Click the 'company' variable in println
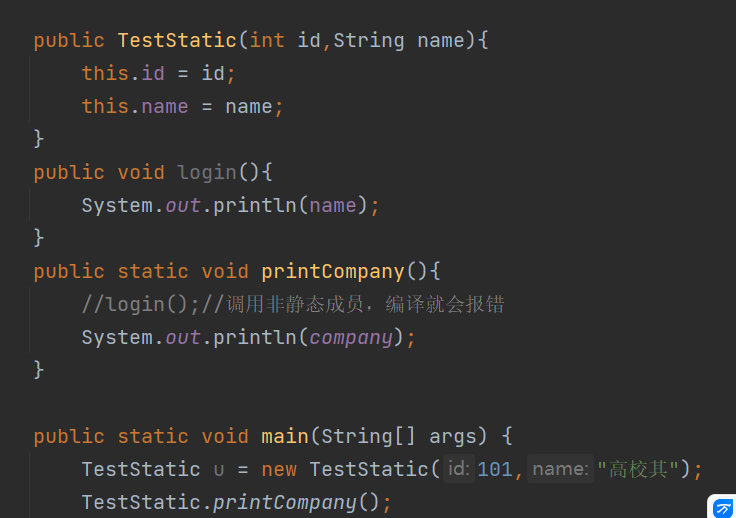Image resolution: width=736 pixels, height=518 pixels. [350, 337]
